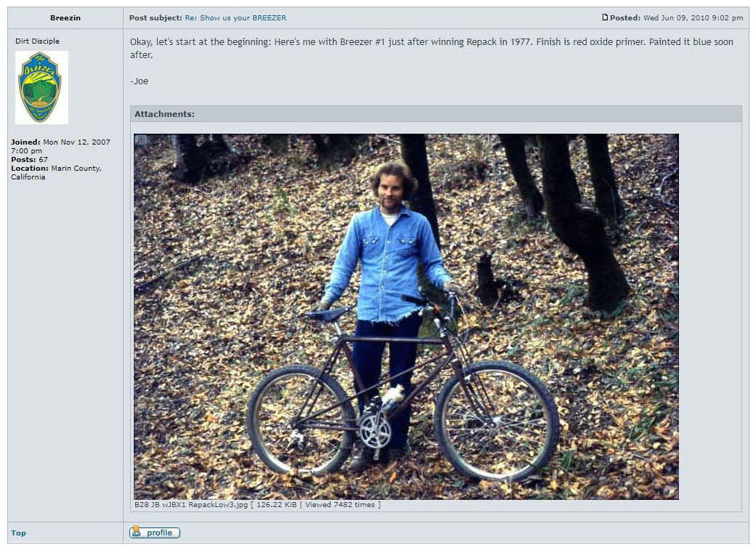Viewport: 756px width, 550px height.
Task: Click the -Joe signature line
Action: [140, 81]
